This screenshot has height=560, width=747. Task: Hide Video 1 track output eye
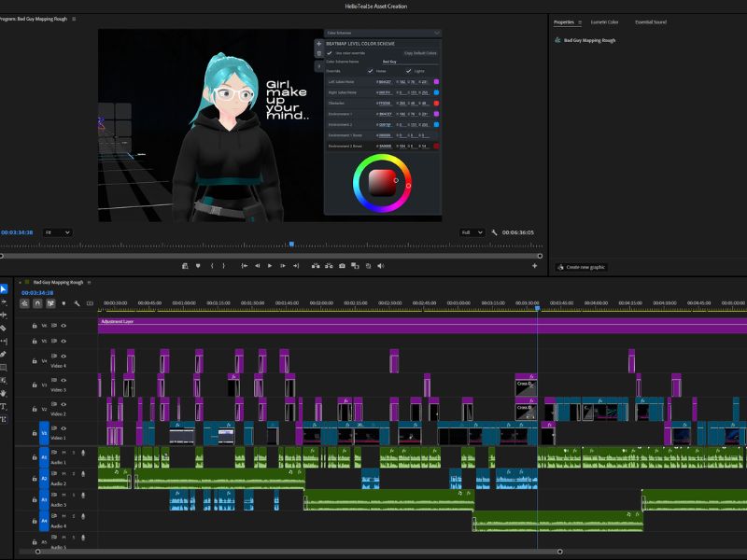63,428
